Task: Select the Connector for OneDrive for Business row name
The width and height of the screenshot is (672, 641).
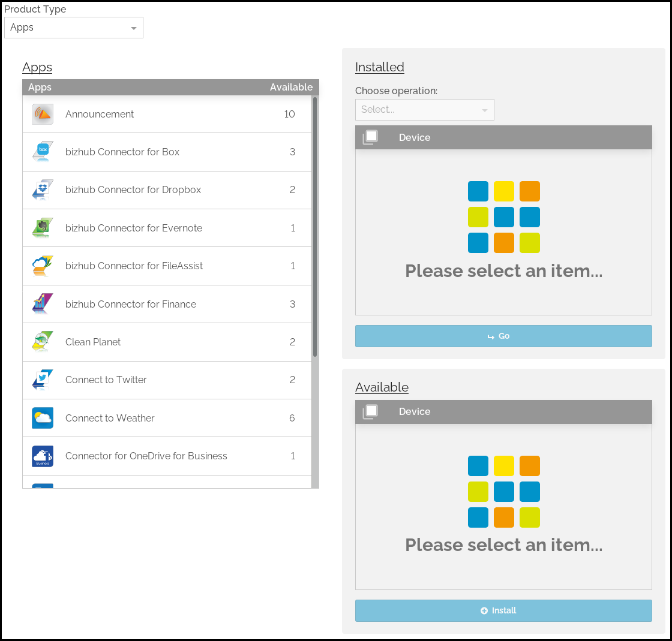Action: pos(146,456)
